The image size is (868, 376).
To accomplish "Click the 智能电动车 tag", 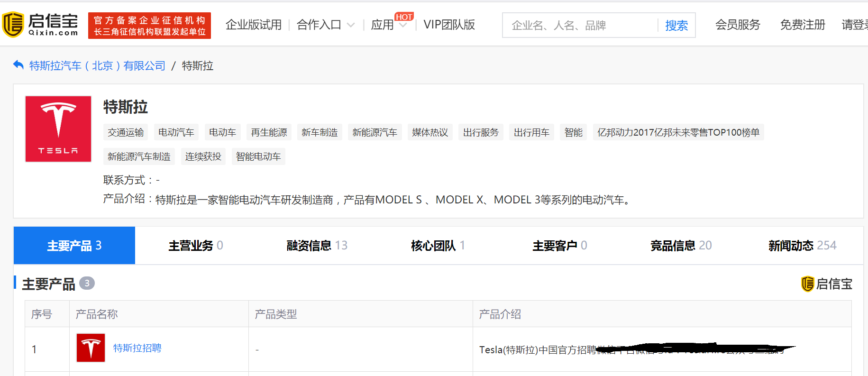I will coord(258,156).
